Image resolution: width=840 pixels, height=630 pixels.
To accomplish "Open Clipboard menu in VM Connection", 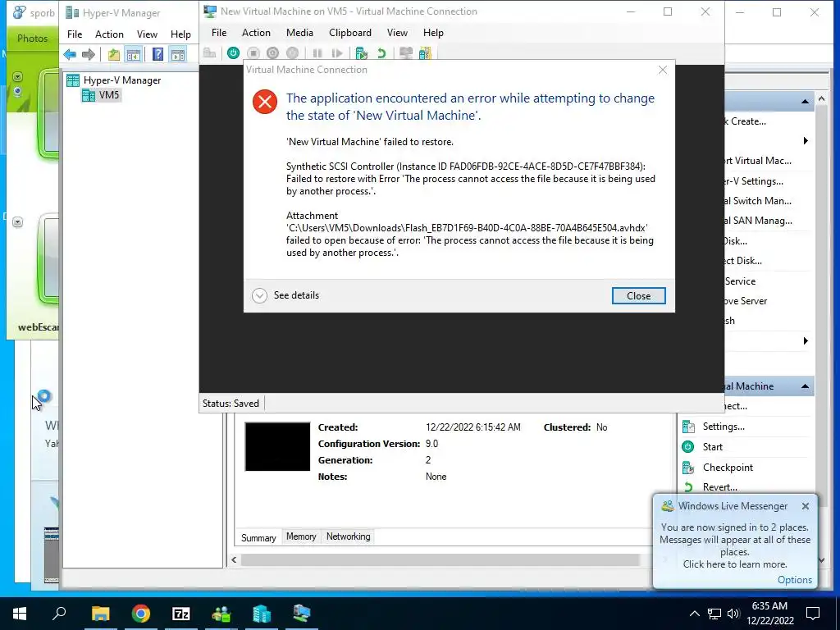I will (x=349, y=33).
